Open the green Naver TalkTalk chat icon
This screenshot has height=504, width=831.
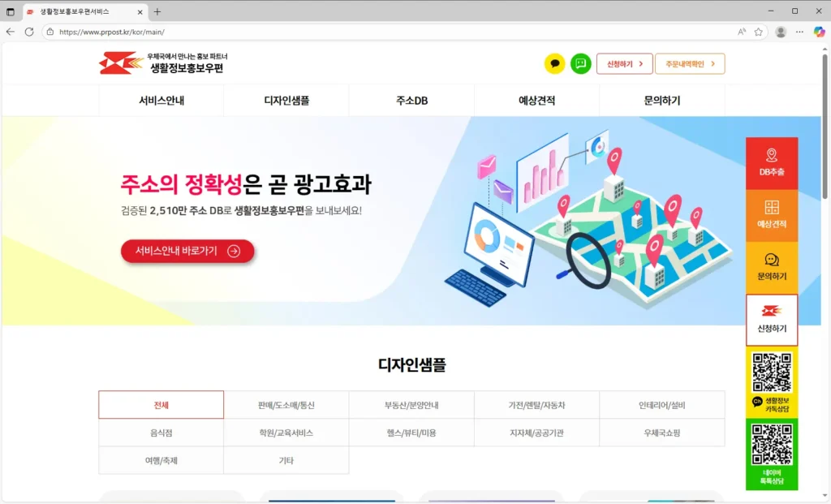click(581, 63)
